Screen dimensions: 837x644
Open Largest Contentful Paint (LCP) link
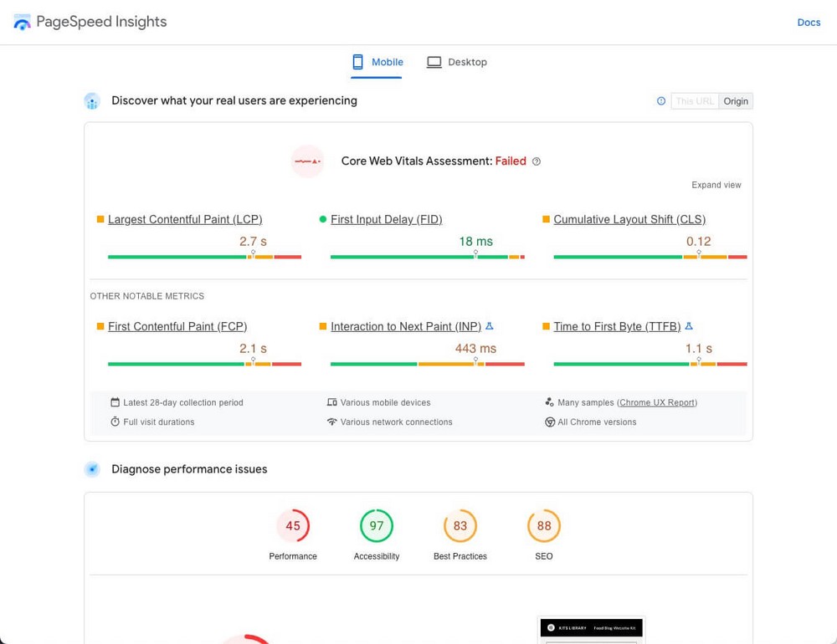pyautogui.click(x=185, y=219)
